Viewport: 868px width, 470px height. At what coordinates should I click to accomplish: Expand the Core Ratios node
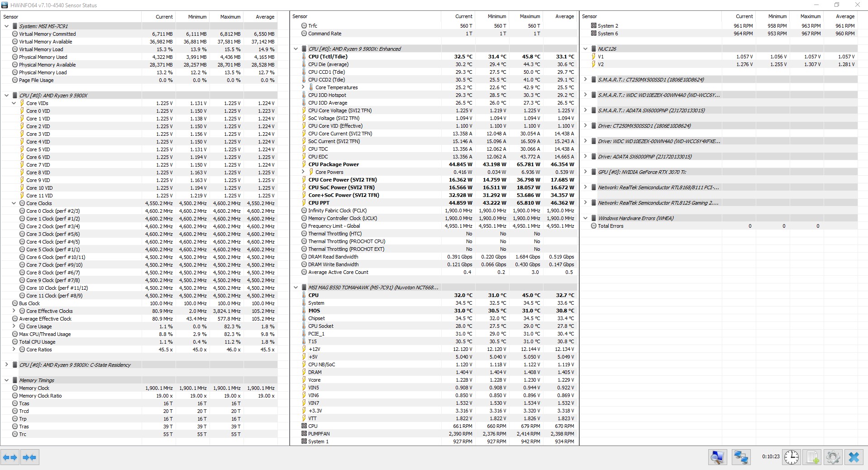click(x=14, y=350)
